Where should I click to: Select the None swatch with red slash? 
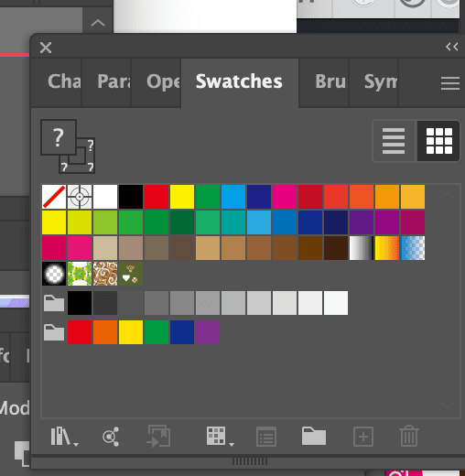[x=54, y=197]
